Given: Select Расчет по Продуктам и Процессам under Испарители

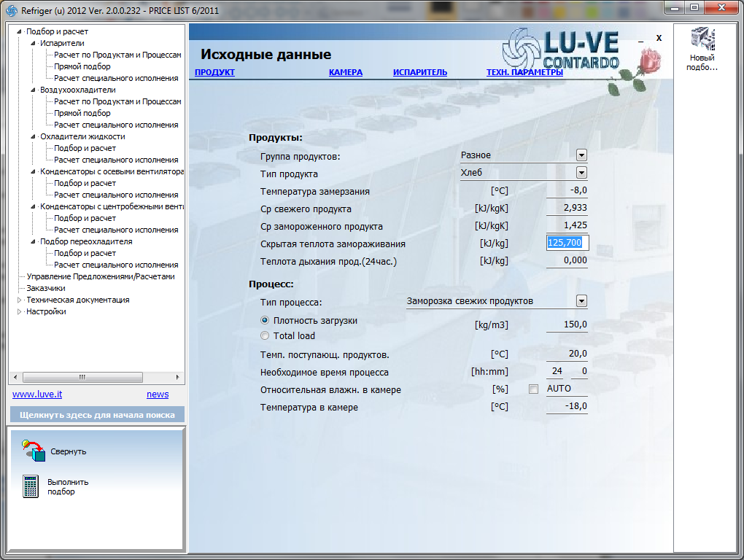Looking at the screenshot, I should [117, 55].
